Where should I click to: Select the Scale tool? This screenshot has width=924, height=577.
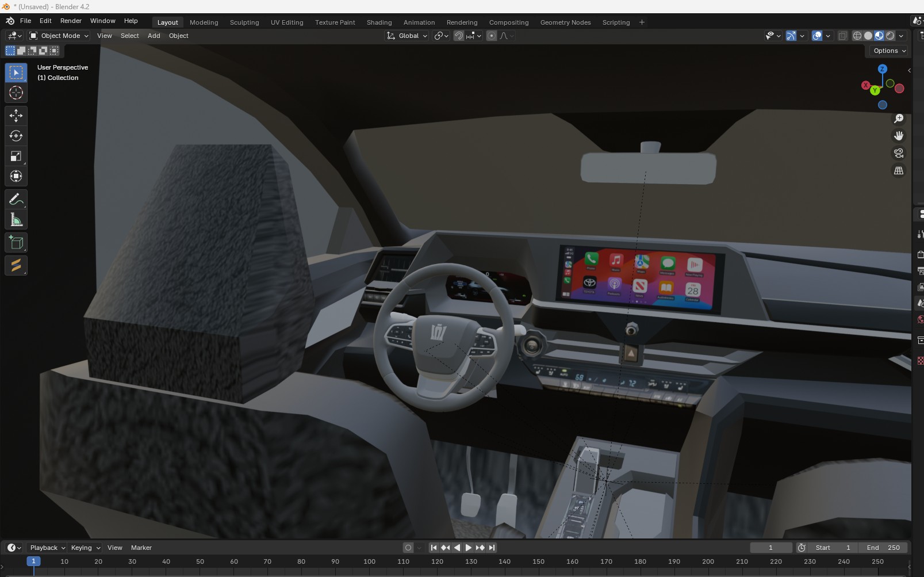tap(16, 156)
